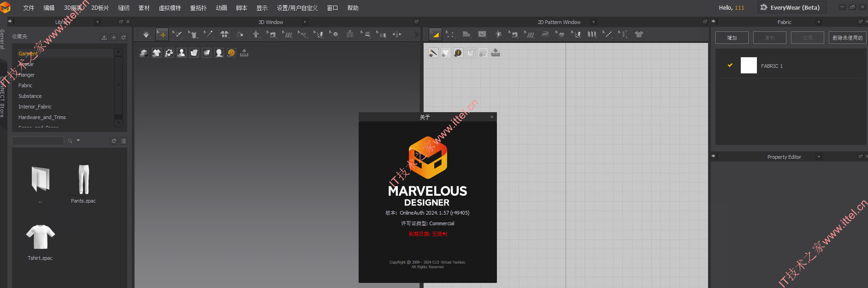
Task: Choose the Edit Pattern point tool in 2D toolbar
Action: click(450, 35)
